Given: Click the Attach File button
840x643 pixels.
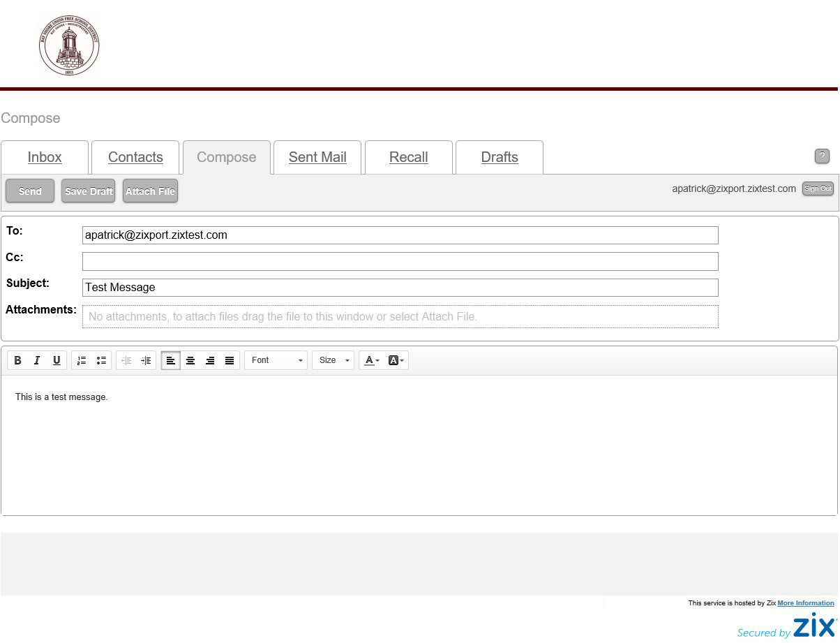Looking at the screenshot, I should [150, 191].
